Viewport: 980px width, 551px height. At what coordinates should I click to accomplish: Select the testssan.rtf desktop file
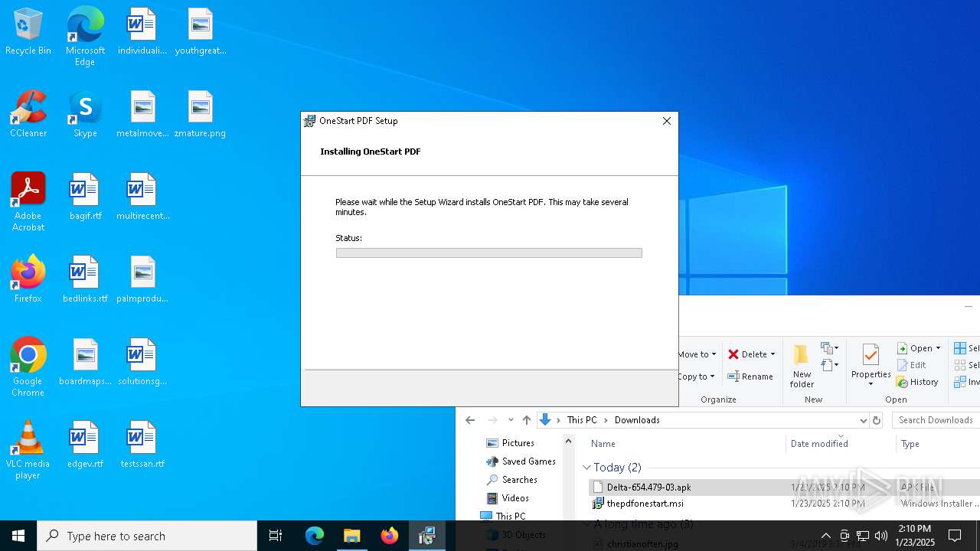pyautogui.click(x=142, y=445)
